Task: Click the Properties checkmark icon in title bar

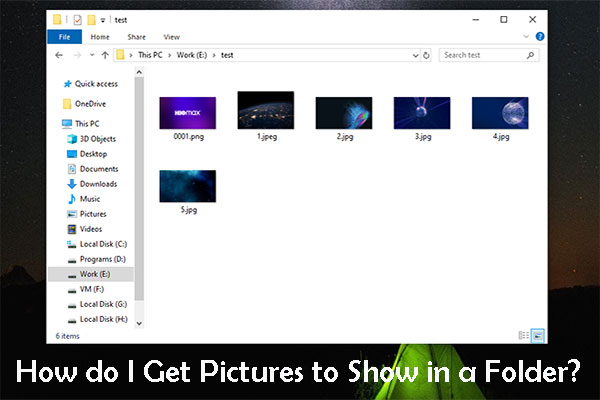Action: point(77,20)
